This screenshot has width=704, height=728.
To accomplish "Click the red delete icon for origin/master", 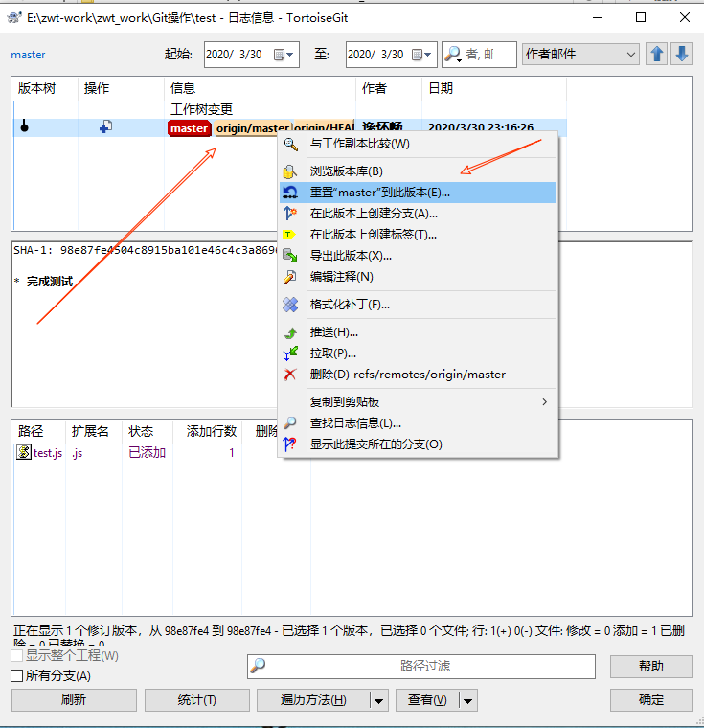I will (291, 375).
